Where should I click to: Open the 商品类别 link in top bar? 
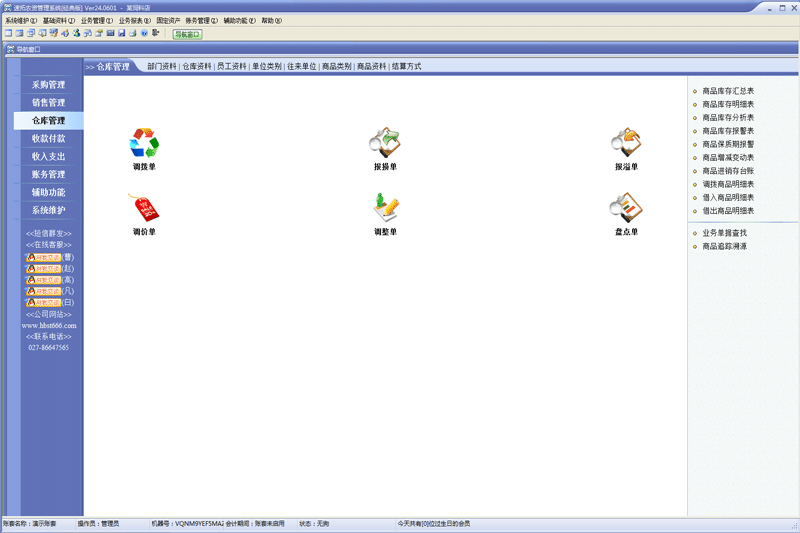click(337, 66)
